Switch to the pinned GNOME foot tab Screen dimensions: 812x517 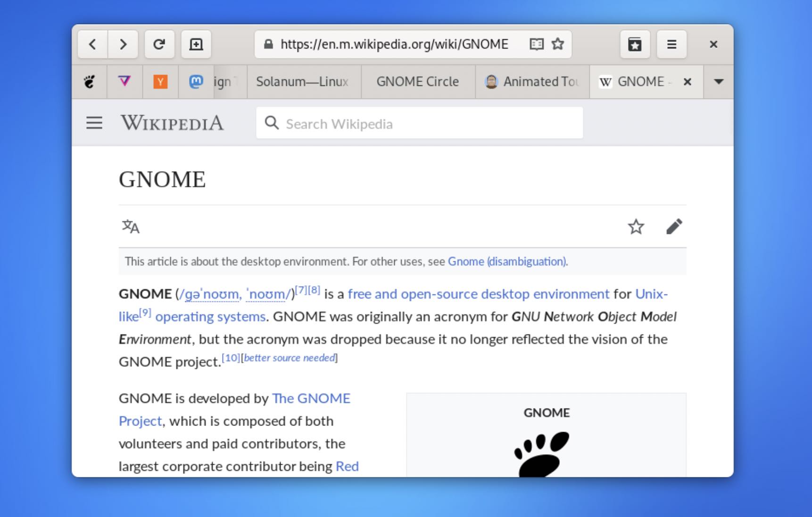(x=89, y=82)
